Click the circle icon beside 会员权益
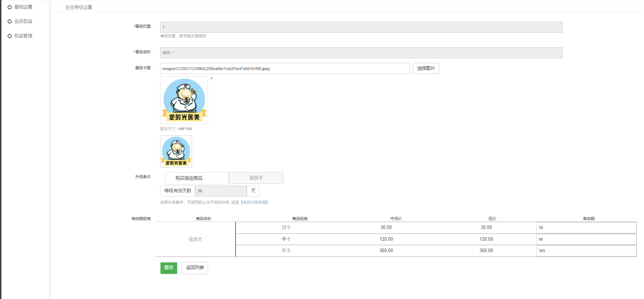This screenshot has height=299, width=644. (x=10, y=21)
